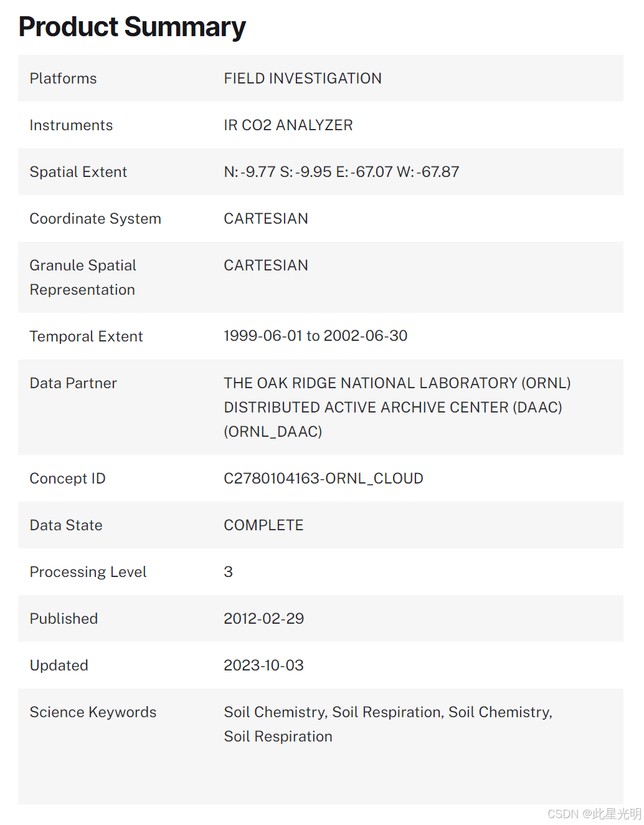Click the FIELD INVESTIGATION platform value
644x825 pixels.
[x=303, y=79]
